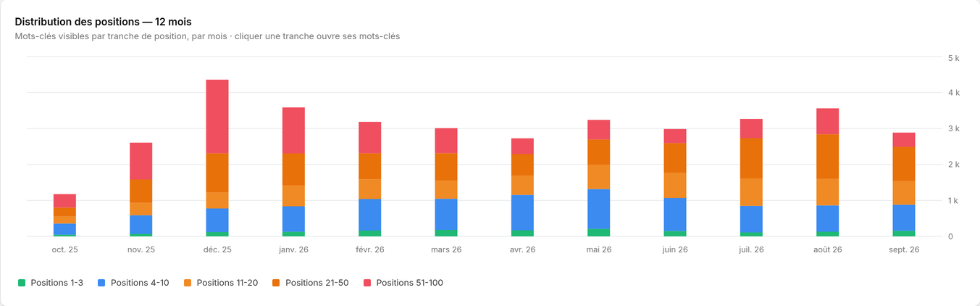
Task: Select the dark orange 21-50 segment of févr. 26
Action: point(370,166)
